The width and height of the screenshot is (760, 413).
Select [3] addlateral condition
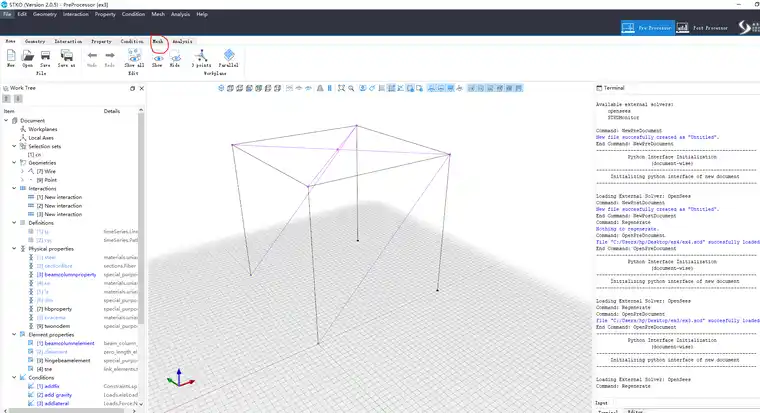pyautogui.click(x=53, y=403)
